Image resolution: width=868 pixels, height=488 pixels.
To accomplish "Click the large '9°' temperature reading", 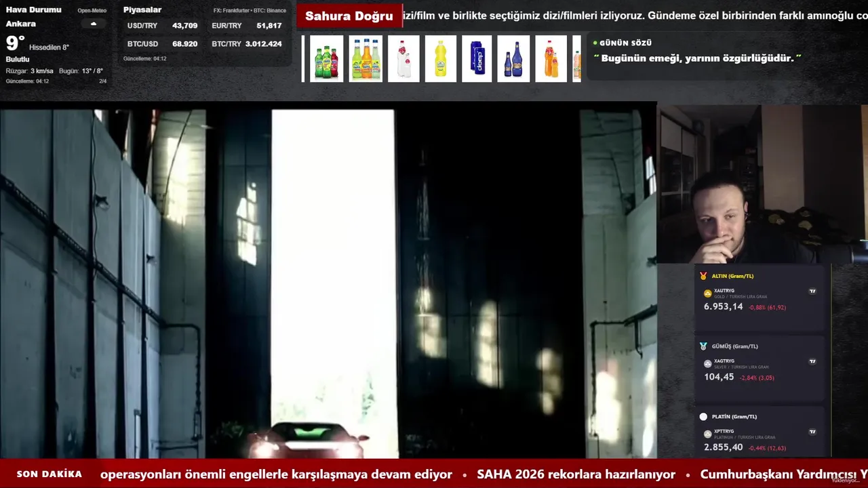I will [15, 44].
